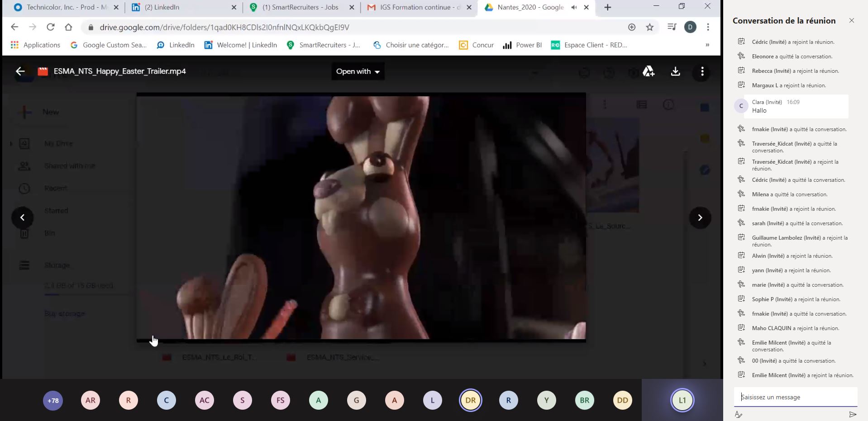Open the Applications bookmark
Image resolution: width=868 pixels, height=421 pixels.
point(35,45)
